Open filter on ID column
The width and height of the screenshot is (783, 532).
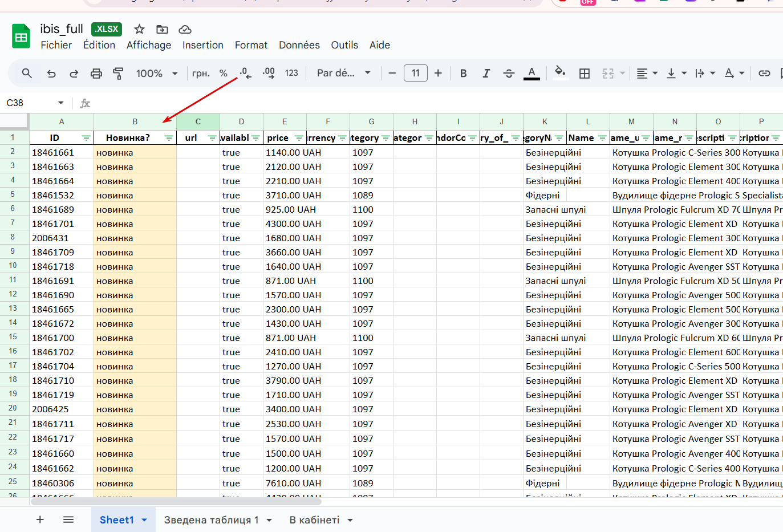86,138
